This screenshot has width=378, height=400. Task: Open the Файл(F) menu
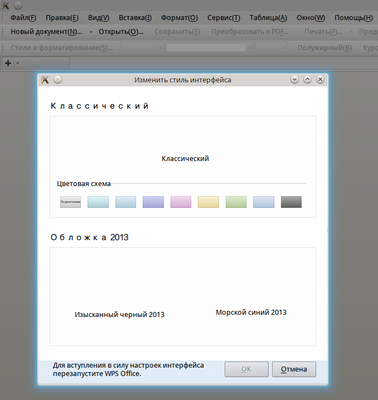point(23,18)
